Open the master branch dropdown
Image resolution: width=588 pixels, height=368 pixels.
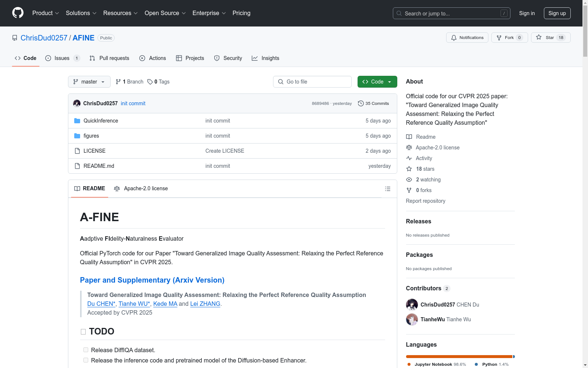click(x=89, y=82)
